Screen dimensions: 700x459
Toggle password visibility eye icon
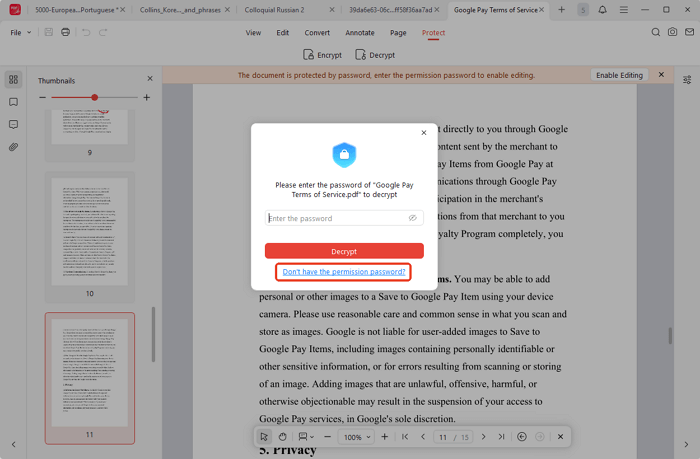tap(412, 218)
